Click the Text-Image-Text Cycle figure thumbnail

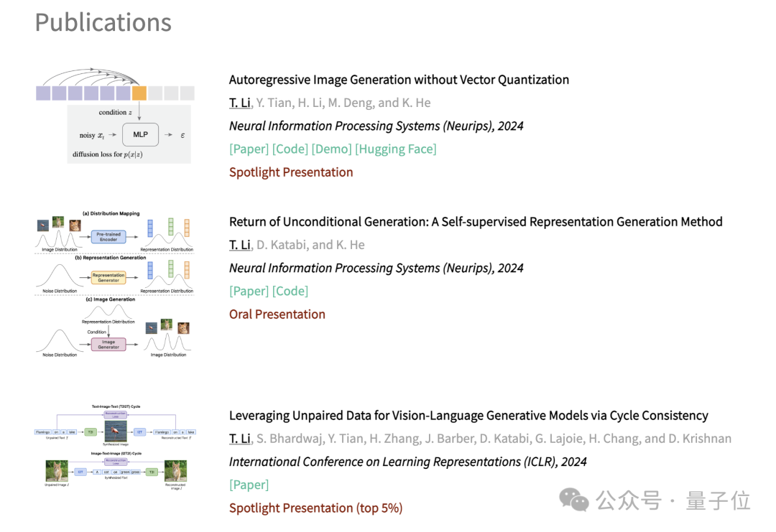point(115,447)
